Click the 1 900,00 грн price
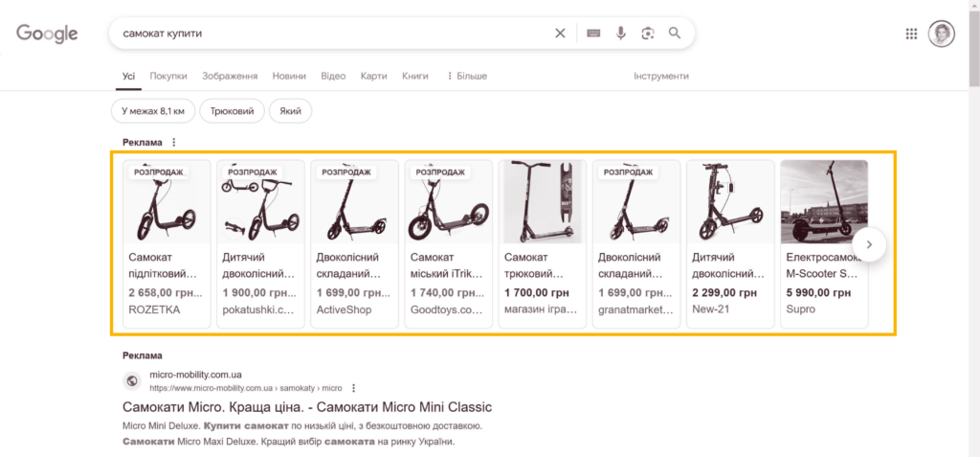The height and width of the screenshot is (457, 980). pos(259,292)
